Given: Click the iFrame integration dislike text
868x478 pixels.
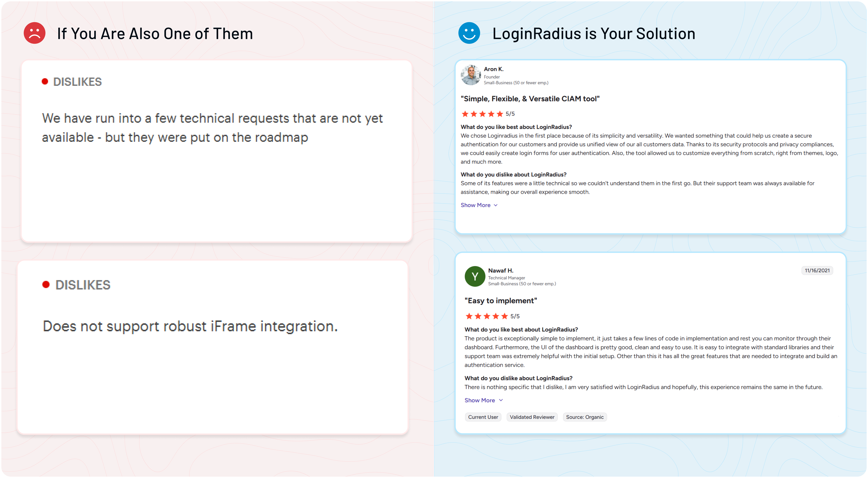Looking at the screenshot, I should pos(190,326).
